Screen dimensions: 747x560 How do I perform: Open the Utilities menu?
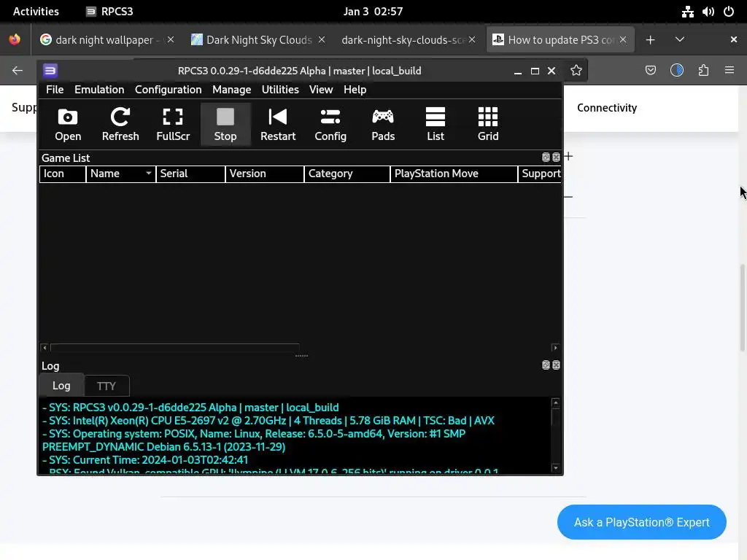point(280,90)
